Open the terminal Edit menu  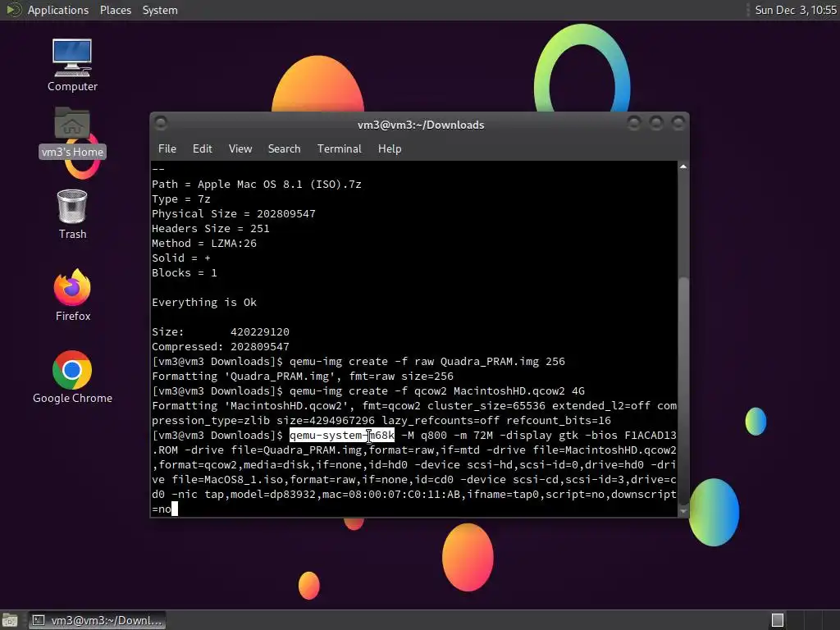(x=202, y=149)
